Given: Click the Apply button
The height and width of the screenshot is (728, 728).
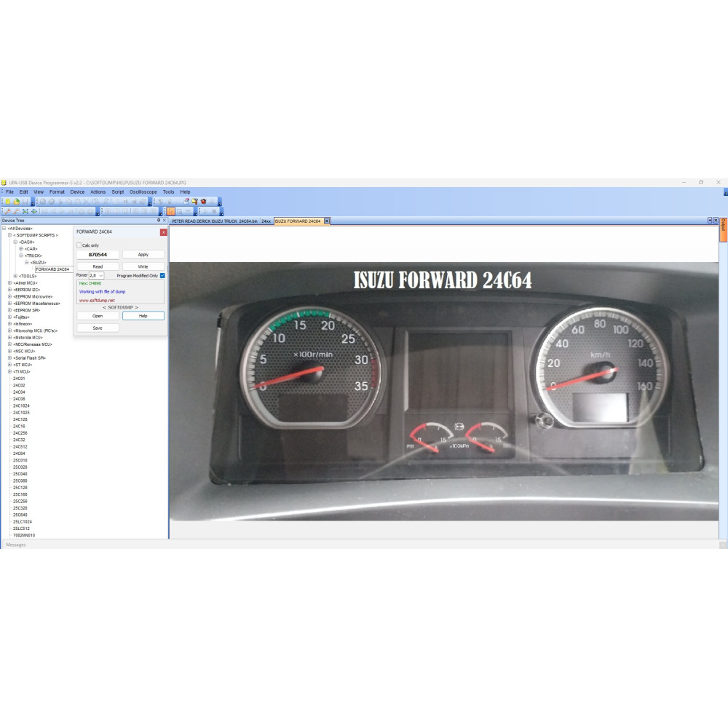Looking at the screenshot, I should pos(143,254).
